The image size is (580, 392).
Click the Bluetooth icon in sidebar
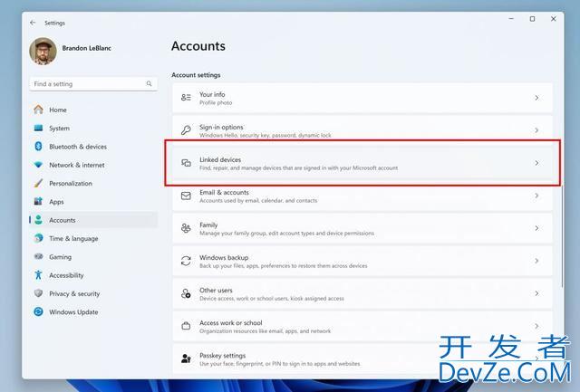click(38, 147)
